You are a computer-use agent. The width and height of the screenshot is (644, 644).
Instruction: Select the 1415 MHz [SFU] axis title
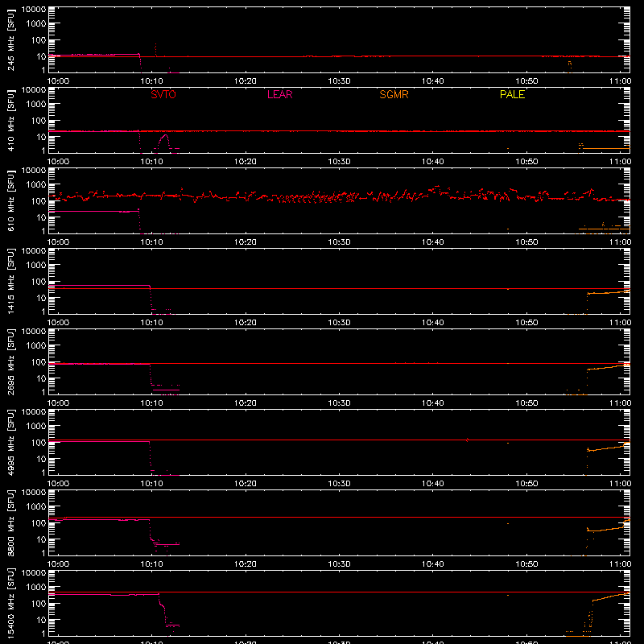(x=11, y=281)
